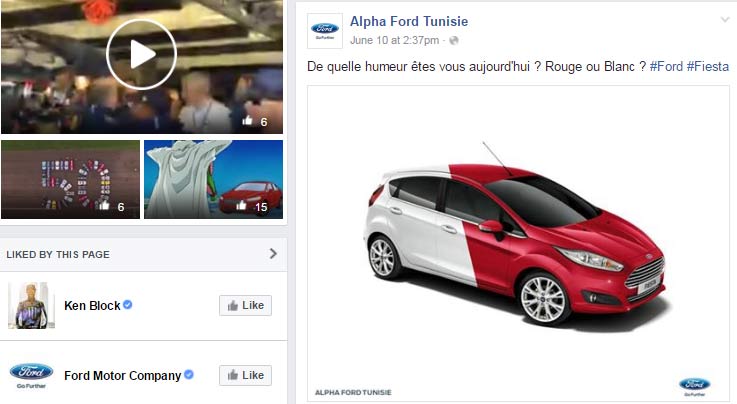The image size is (737, 404).
Task: Open Alpha Ford Tunisie profile picture
Action: (x=325, y=31)
